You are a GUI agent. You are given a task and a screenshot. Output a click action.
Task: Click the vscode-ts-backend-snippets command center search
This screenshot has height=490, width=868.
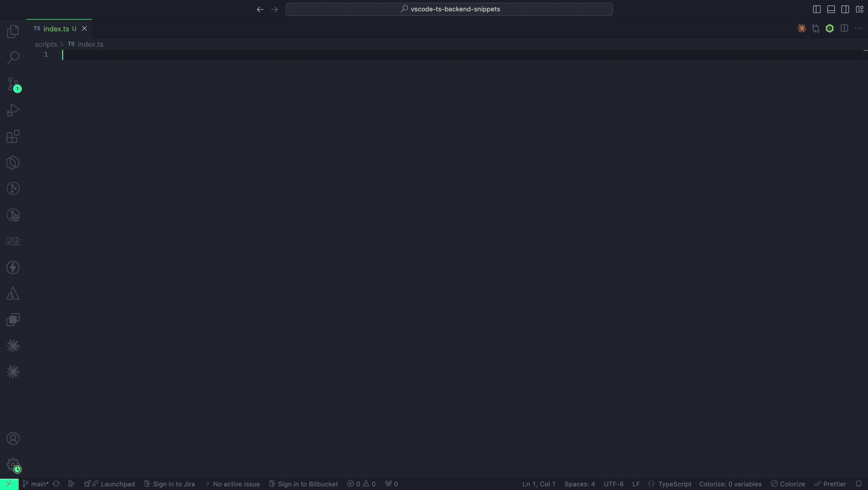(449, 9)
